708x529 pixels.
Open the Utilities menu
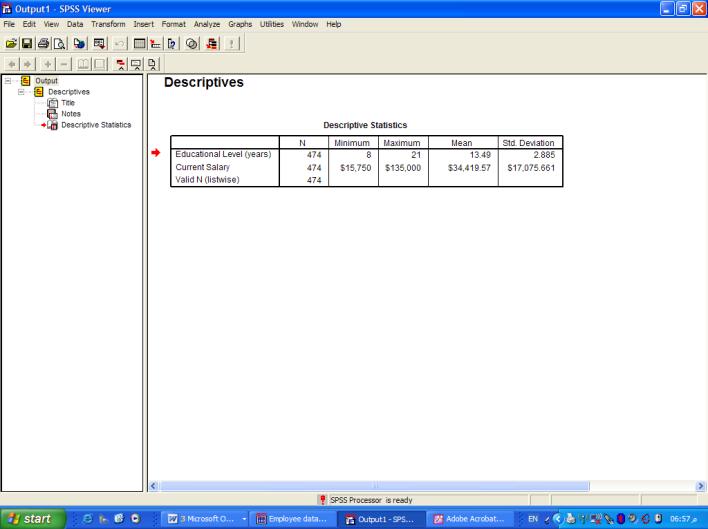(271, 24)
